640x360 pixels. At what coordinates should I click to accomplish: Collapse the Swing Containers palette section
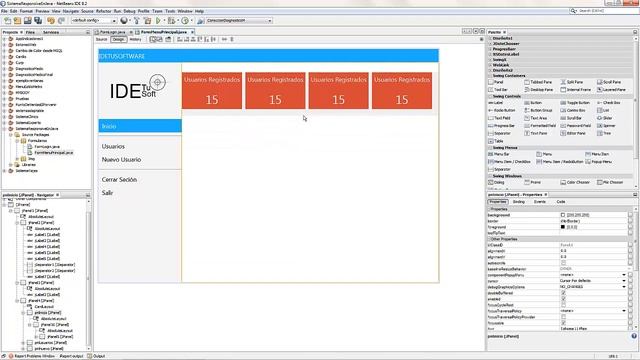pos(490,76)
